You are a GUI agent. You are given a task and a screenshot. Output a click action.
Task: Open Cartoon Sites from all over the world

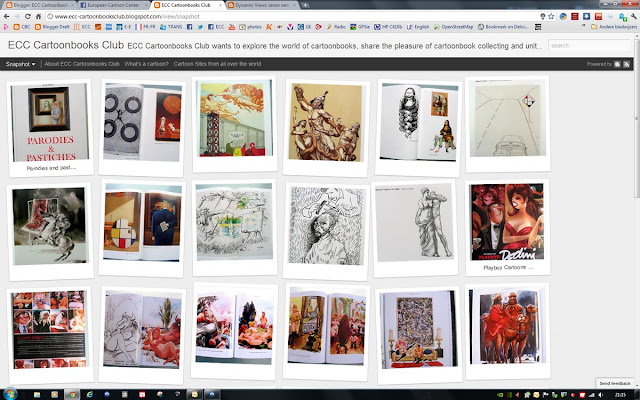[x=217, y=64]
